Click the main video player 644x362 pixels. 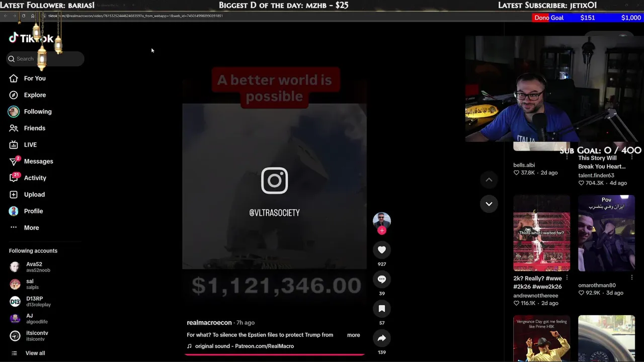tap(275, 186)
